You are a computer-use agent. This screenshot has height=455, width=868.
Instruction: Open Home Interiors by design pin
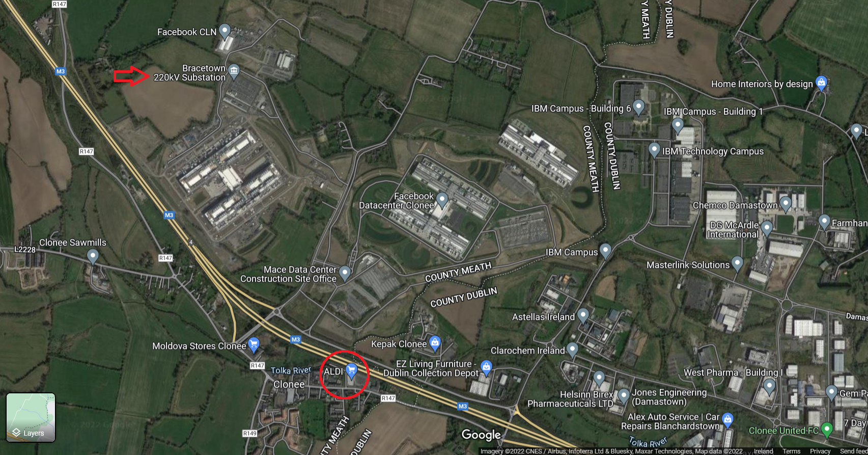point(821,83)
